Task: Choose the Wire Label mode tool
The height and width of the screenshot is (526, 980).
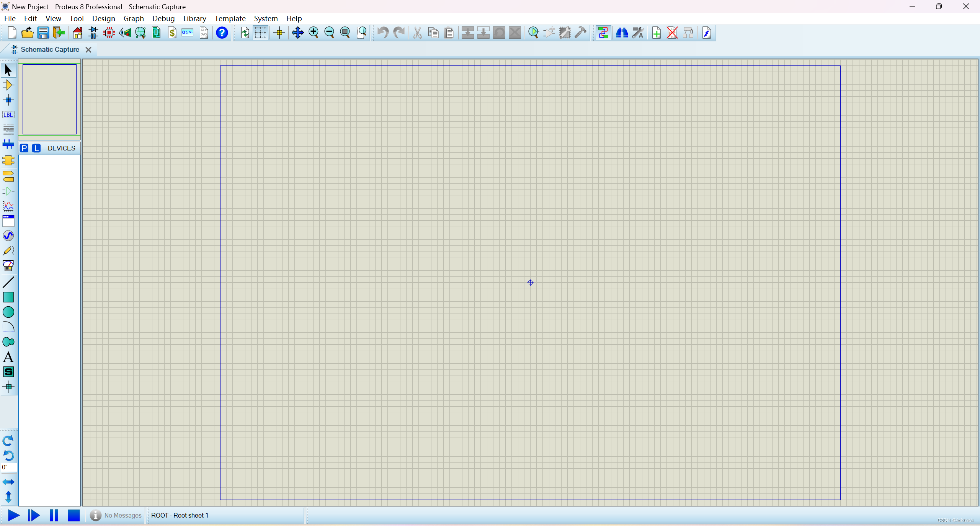Action: coord(8,115)
